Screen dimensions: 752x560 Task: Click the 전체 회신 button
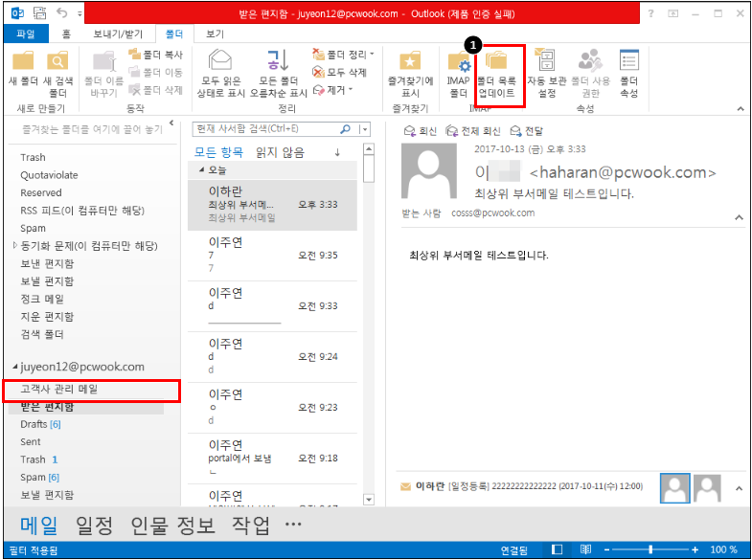tap(473, 131)
